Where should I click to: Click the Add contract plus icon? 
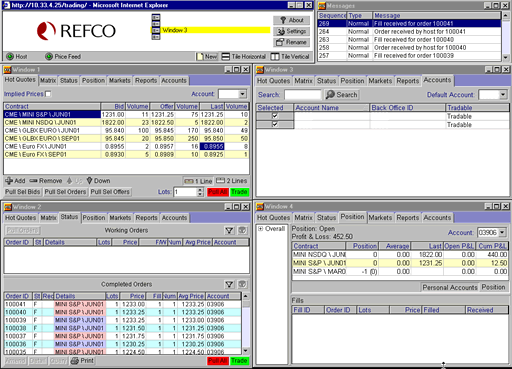(x=9, y=181)
